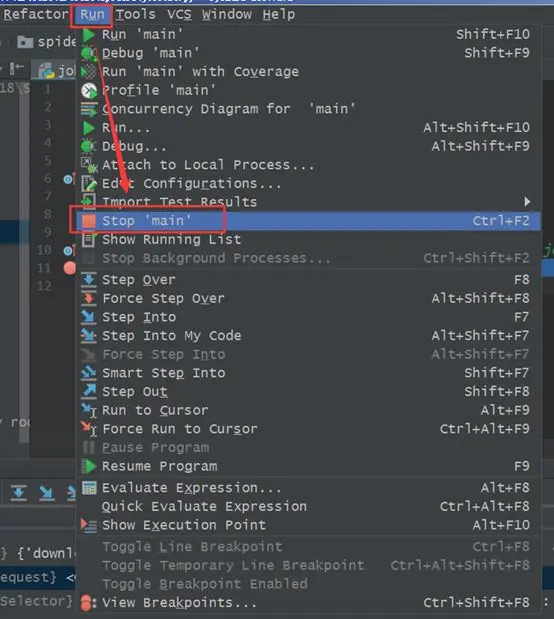Select Resume Program menu entry

[x=308, y=466]
